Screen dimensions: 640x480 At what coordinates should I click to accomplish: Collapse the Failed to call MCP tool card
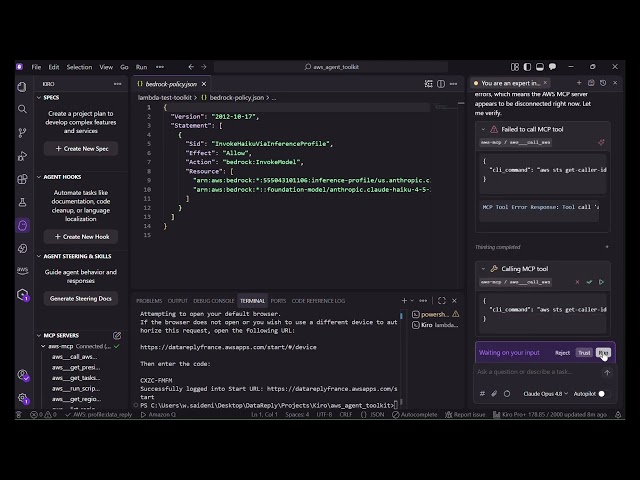483,129
